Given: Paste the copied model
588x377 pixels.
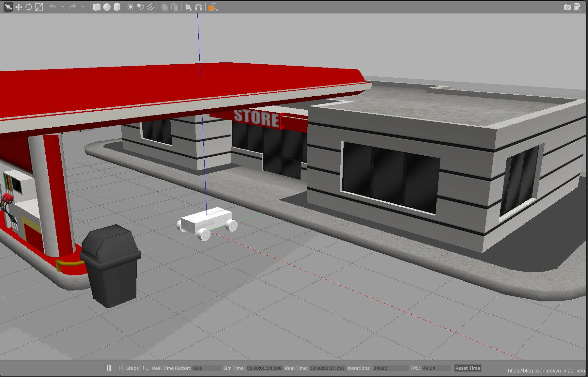Looking at the screenshot, I should click(175, 7).
